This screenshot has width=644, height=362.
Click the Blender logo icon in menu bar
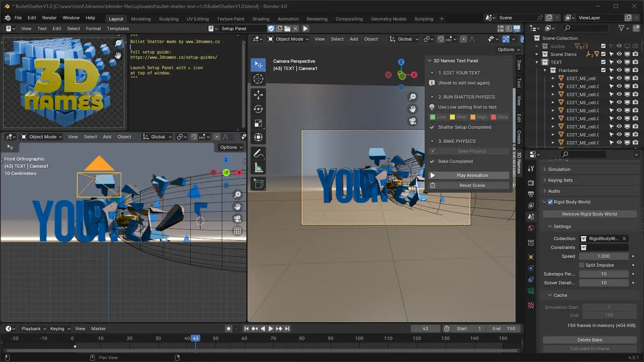[7, 18]
